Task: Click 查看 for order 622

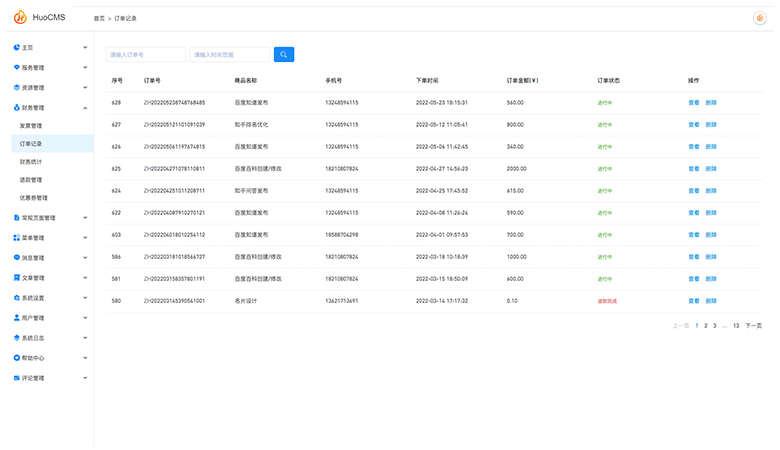Action: [x=694, y=213]
